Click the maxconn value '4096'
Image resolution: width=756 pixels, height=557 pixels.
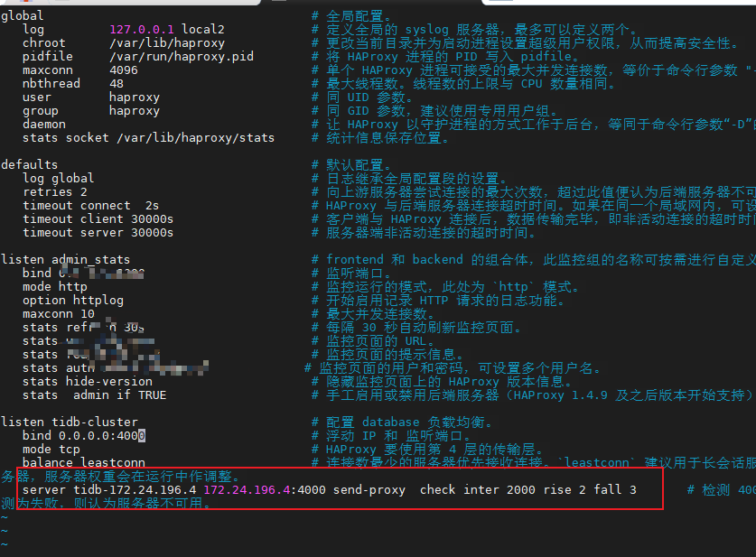(x=124, y=70)
